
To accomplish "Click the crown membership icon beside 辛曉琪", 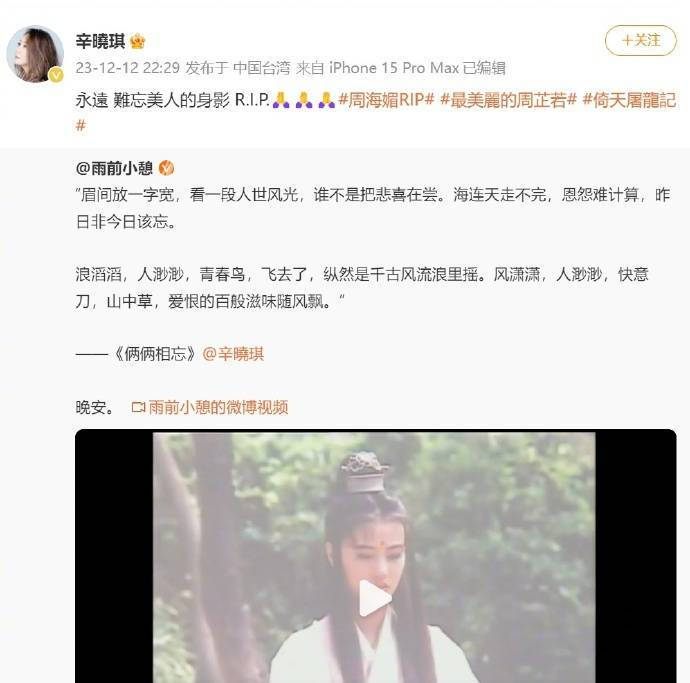I will click(x=138, y=41).
